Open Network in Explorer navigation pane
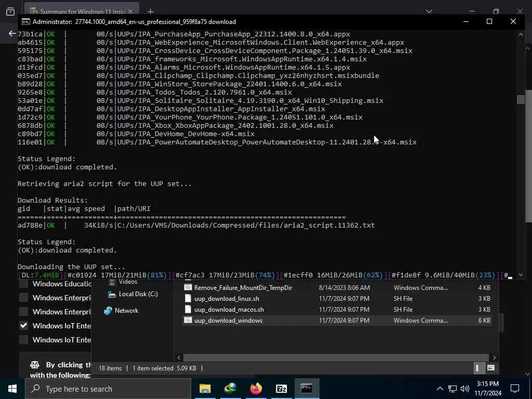 [x=126, y=311]
